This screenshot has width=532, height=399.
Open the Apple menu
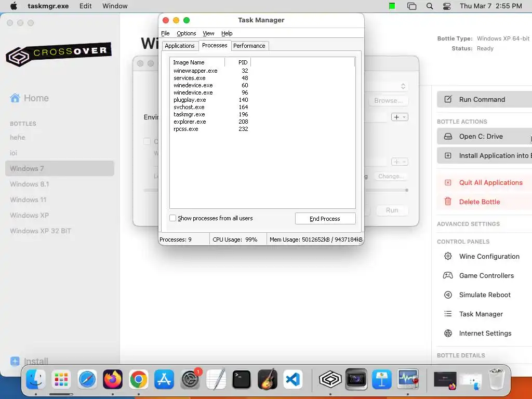(14, 6)
